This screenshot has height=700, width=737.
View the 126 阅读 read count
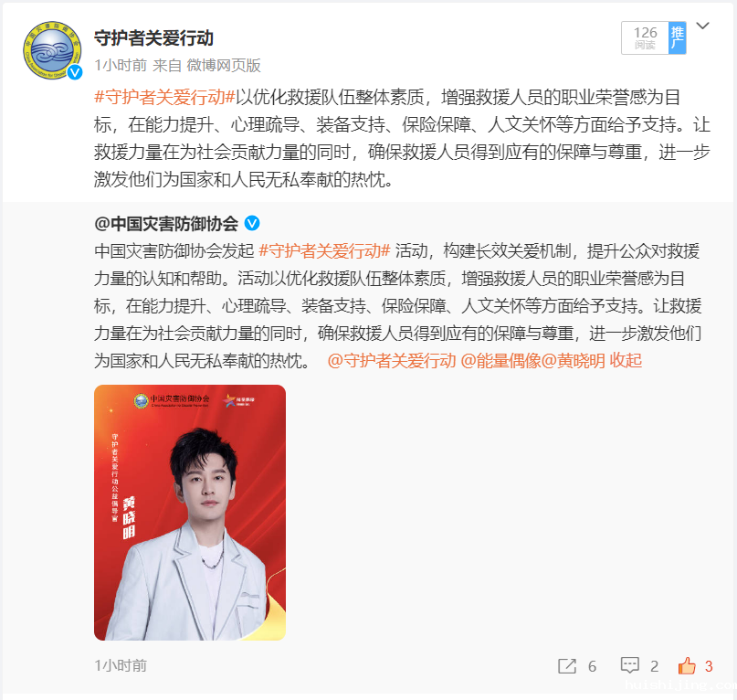645,37
